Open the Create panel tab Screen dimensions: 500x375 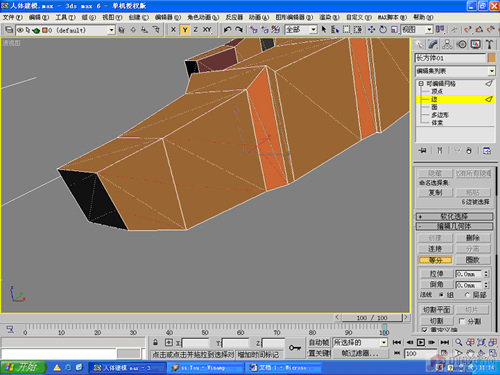click(x=419, y=44)
